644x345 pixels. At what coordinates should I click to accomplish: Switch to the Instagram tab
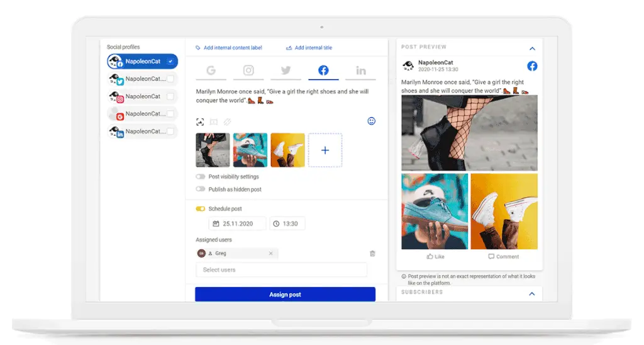[x=248, y=71]
